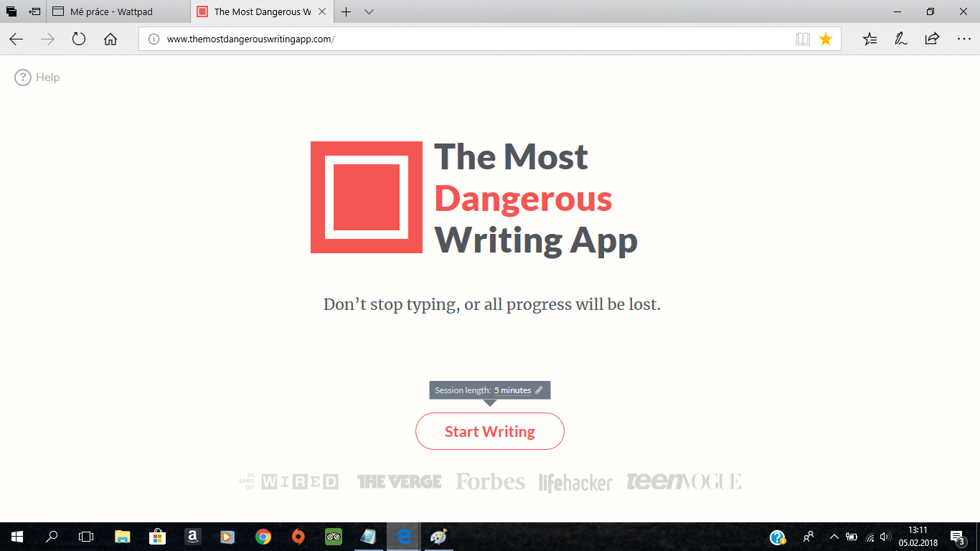Go back to previous page

coord(17,39)
